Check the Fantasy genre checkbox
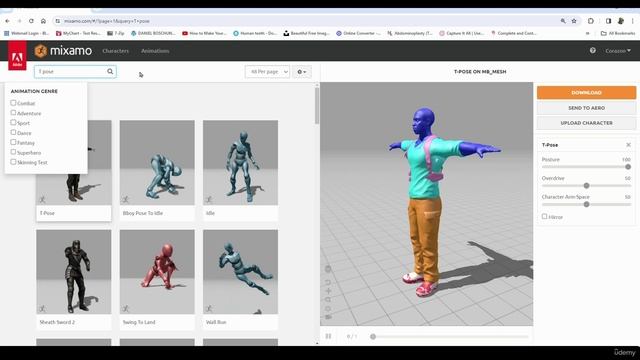This screenshot has height=360, width=640. [x=13, y=142]
